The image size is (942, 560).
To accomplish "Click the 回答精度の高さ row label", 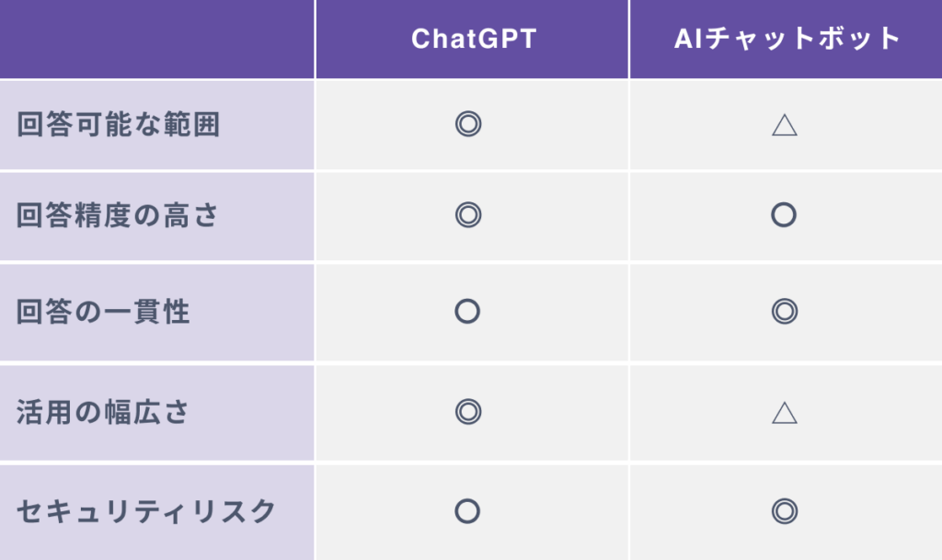I will 119,215.
